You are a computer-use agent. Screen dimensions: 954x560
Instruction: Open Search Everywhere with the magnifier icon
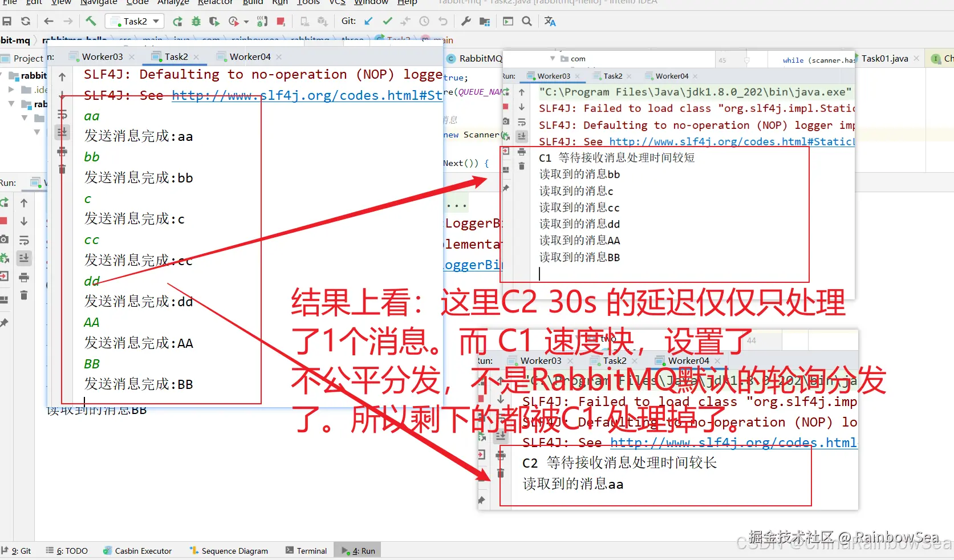tap(527, 22)
